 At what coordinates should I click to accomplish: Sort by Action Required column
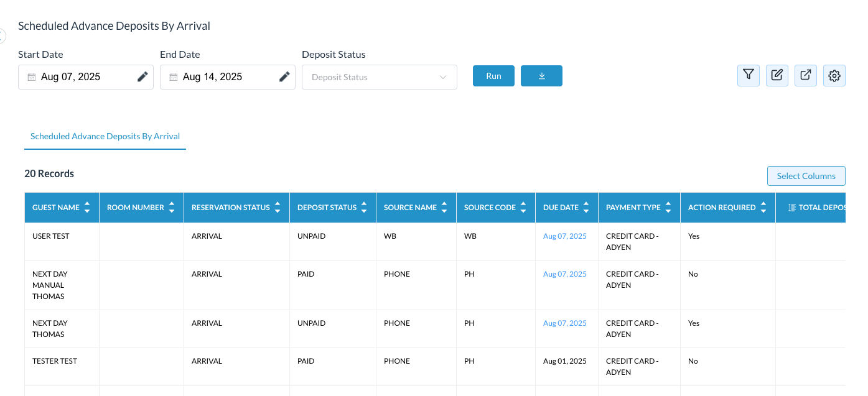tap(763, 208)
